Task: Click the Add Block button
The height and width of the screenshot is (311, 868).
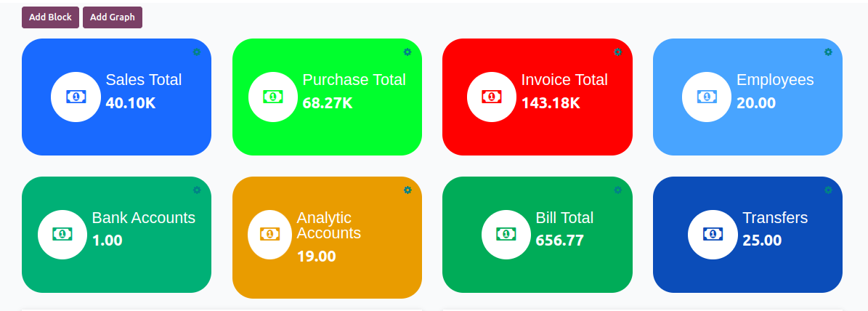Action: [50, 17]
